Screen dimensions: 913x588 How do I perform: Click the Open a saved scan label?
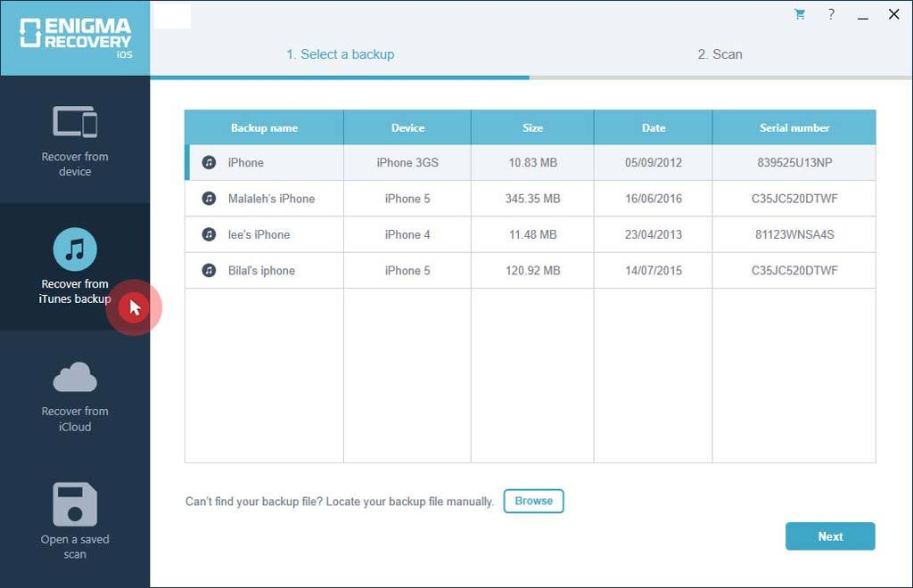click(75, 547)
